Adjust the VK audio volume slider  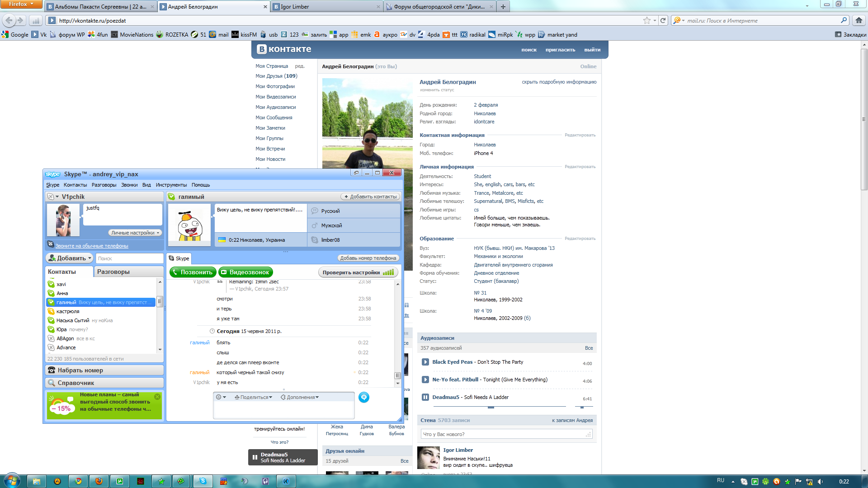pos(582,407)
